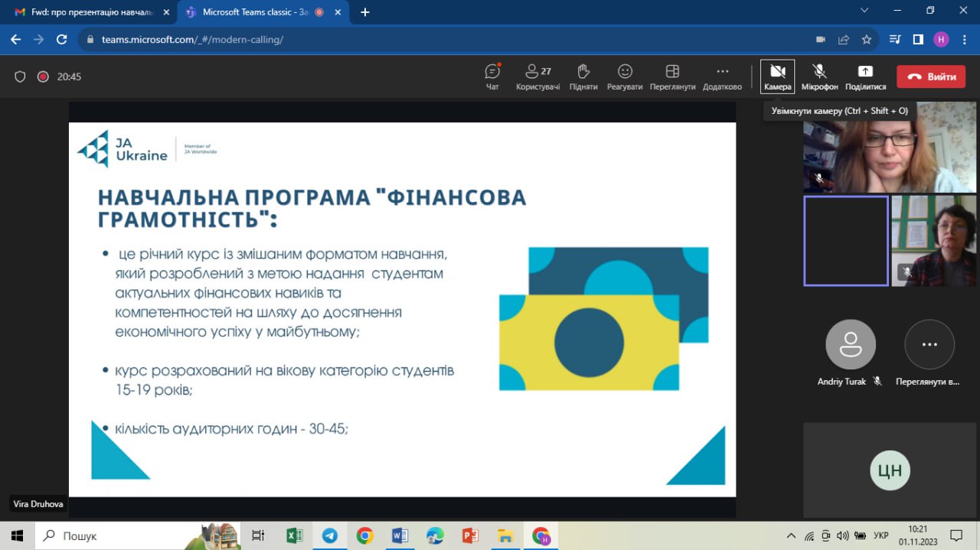
Task: Launch PowerPoint from the taskbar
Action: [x=469, y=536]
